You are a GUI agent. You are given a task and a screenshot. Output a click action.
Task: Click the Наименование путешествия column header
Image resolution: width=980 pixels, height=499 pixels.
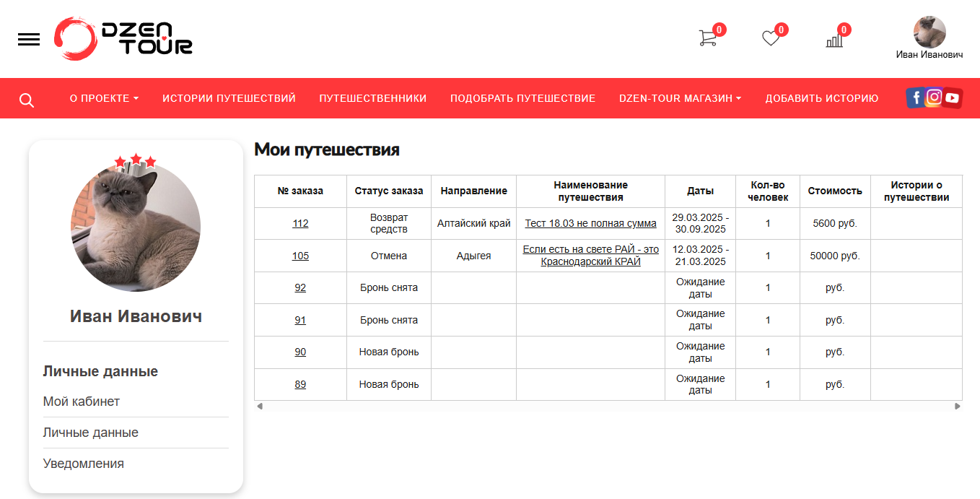590,191
